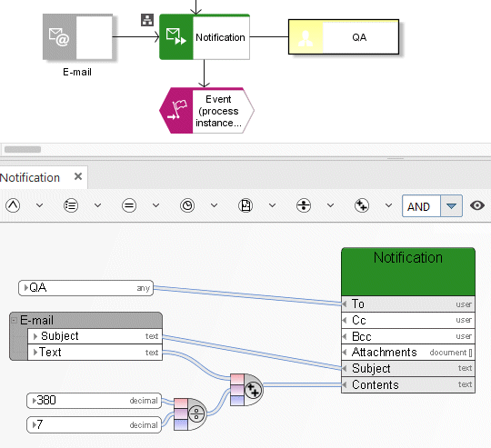The width and height of the screenshot is (491, 448).
Task: Close the Notification tab
Action: click(x=78, y=176)
